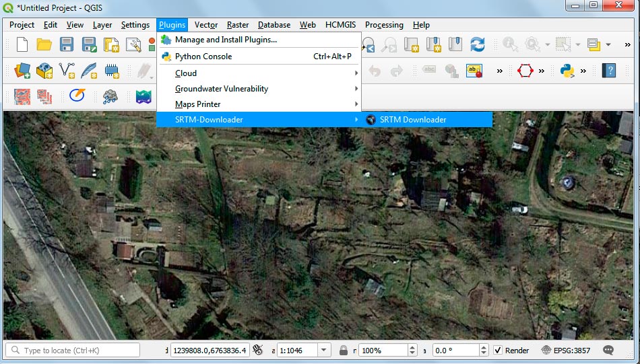Image resolution: width=640 pixels, height=364 pixels.
Task: Open dropdown arrow beside the yellow layers icon
Action: click(608, 44)
